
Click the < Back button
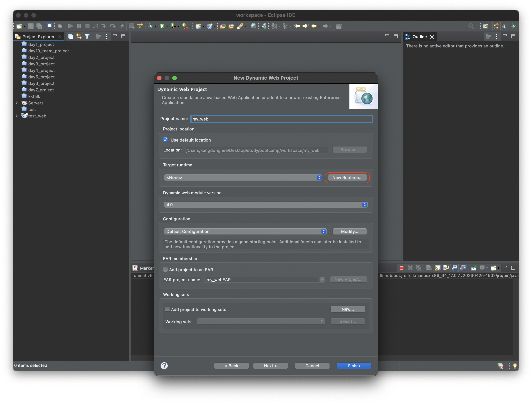click(231, 366)
